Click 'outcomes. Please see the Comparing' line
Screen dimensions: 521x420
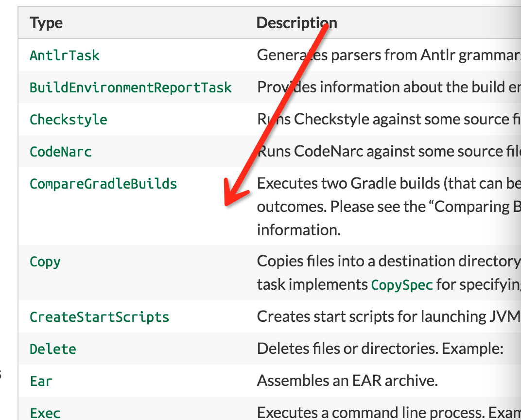[389, 207]
